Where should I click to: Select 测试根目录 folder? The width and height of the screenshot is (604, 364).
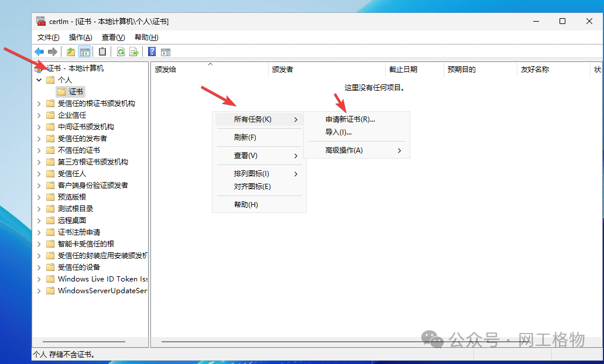[70, 209]
